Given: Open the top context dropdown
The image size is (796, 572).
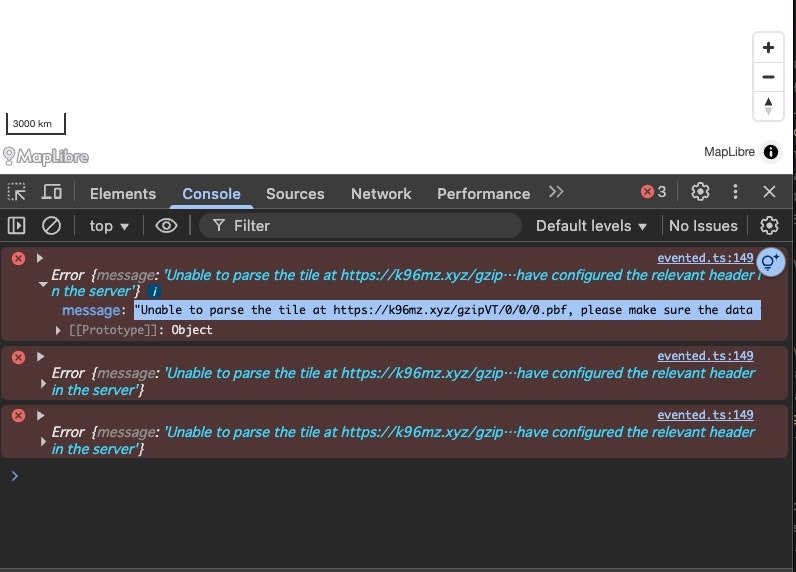Looking at the screenshot, I should (109, 226).
